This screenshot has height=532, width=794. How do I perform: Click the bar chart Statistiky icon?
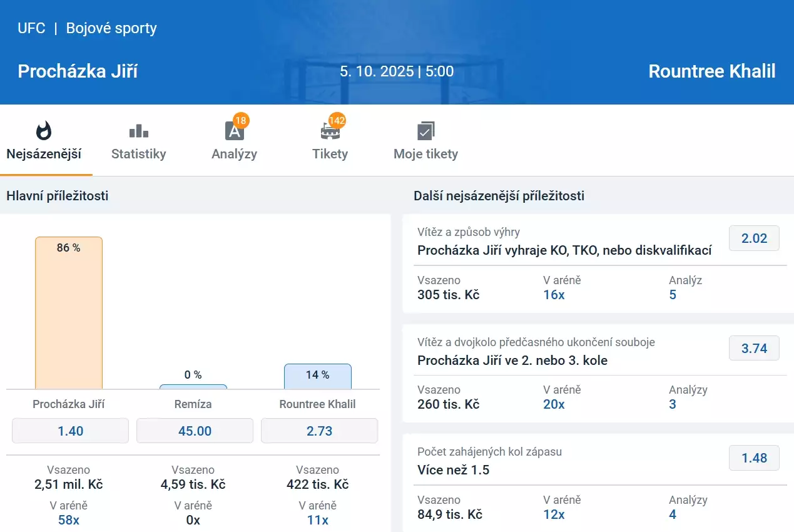(138, 131)
